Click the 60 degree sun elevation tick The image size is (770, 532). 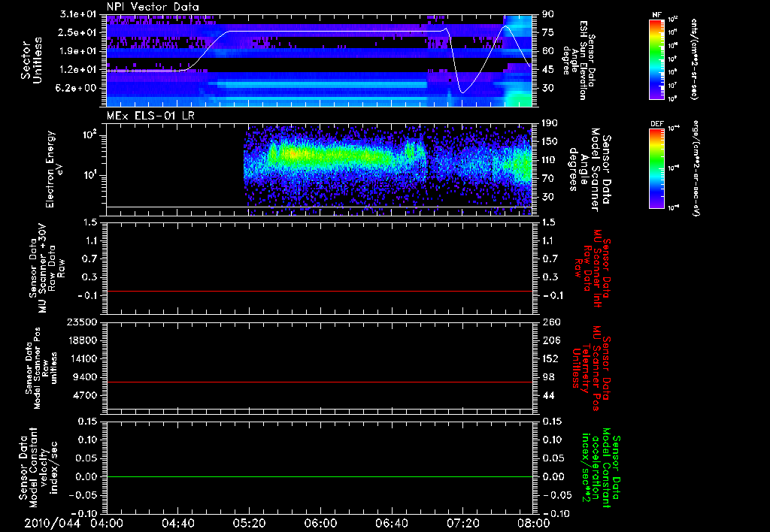(547, 51)
